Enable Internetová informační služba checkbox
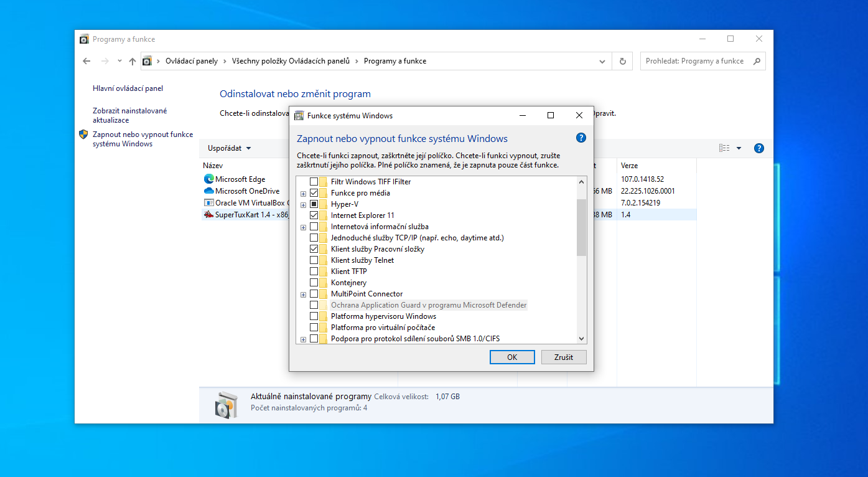This screenshot has width=868, height=477. pos(314,227)
